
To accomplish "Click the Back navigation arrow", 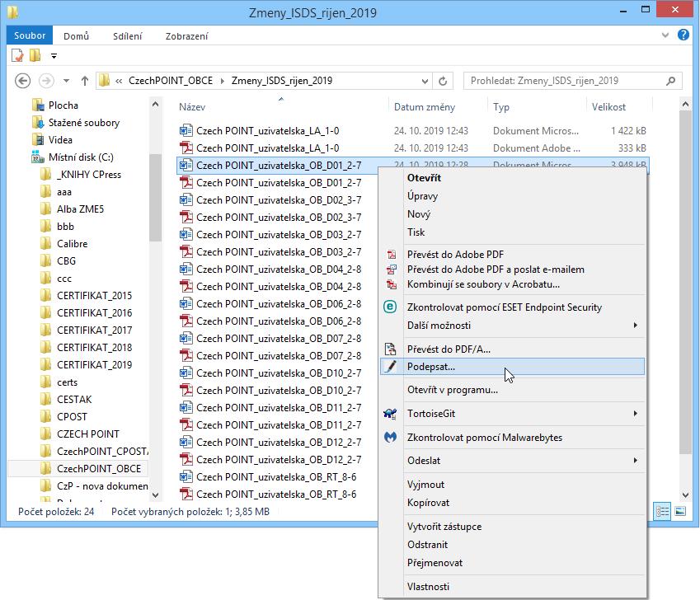I will point(23,81).
